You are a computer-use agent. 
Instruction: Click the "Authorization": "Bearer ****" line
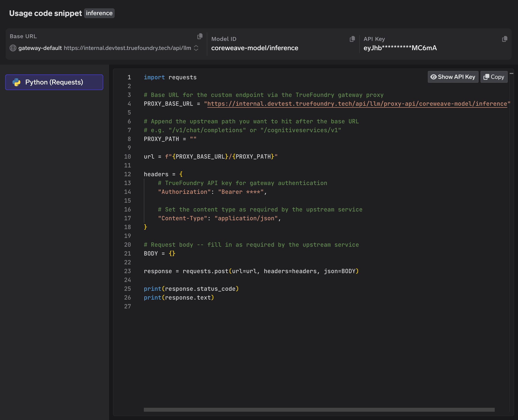tap(212, 192)
